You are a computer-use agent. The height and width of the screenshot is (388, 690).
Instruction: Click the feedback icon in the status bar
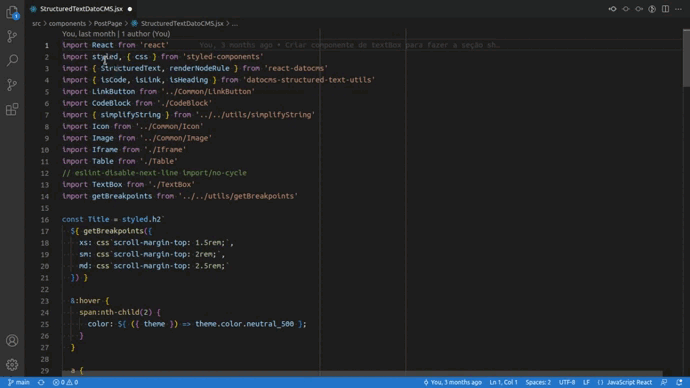coord(664,382)
